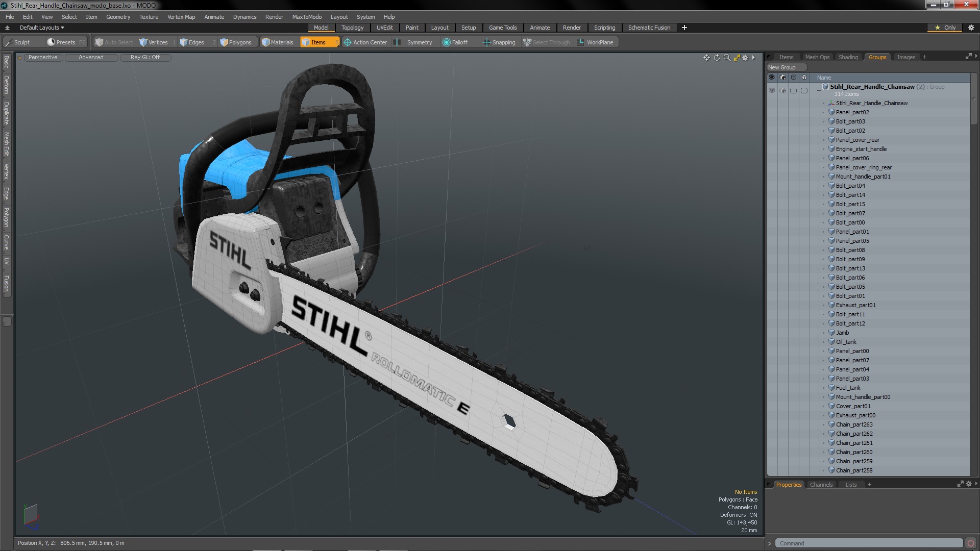Select the Chain_part263 item

[x=854, y=424]
